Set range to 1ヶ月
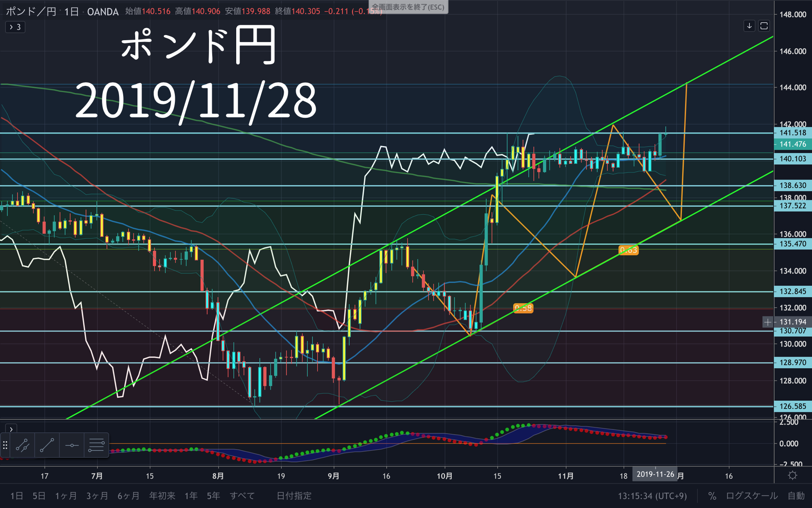The image size is (812, 508). pyautogui.click(x=66, y=496)
